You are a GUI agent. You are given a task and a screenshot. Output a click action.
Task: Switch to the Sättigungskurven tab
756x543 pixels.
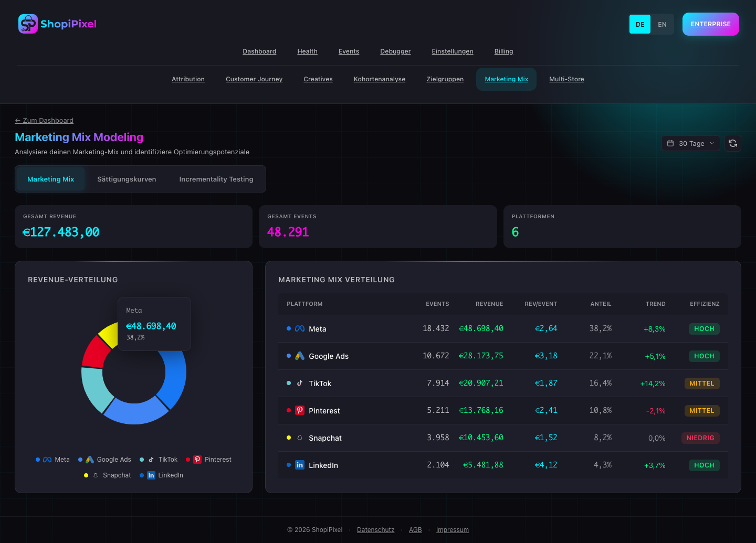click(127, 179)
